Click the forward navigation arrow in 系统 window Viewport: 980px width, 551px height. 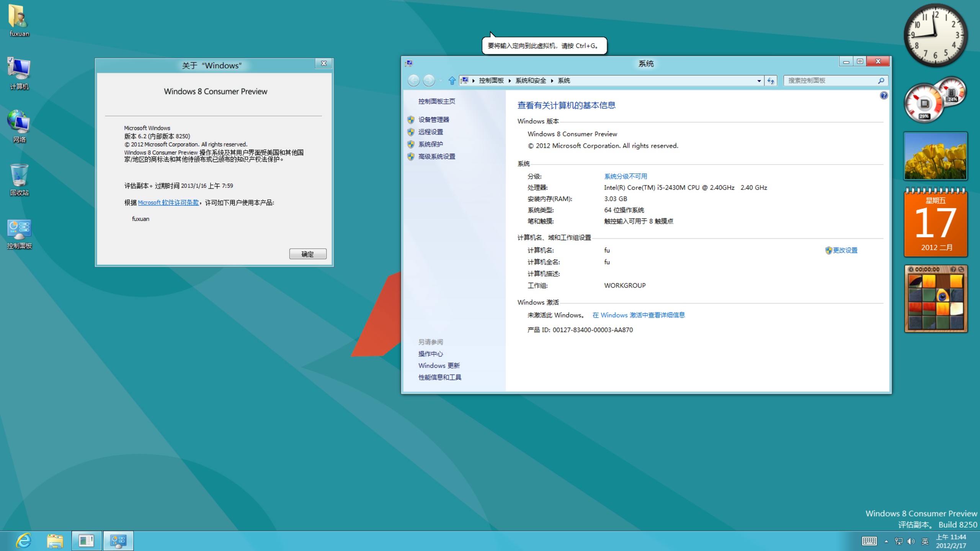pyautogui.click(x=429, y=80)
